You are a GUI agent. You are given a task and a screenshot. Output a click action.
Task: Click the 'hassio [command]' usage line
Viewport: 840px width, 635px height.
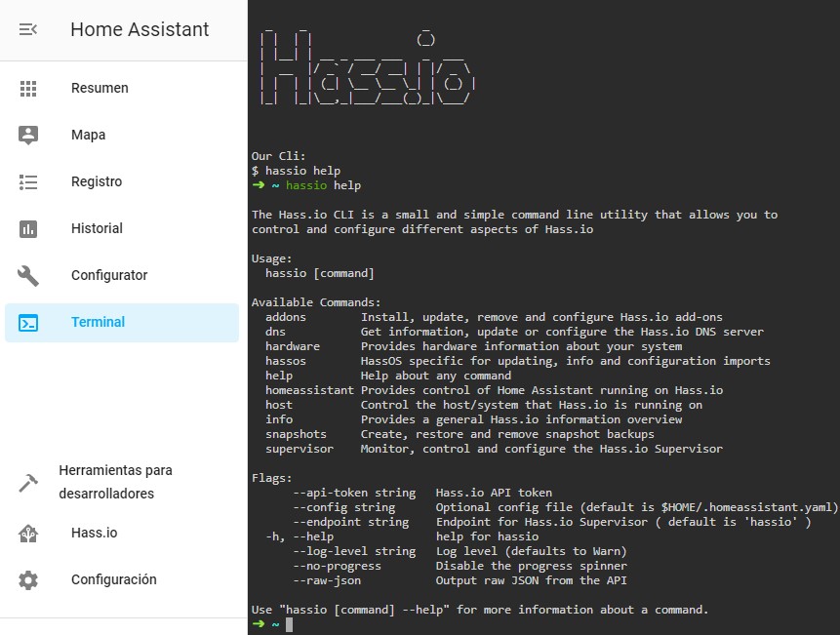pos(320,273)
